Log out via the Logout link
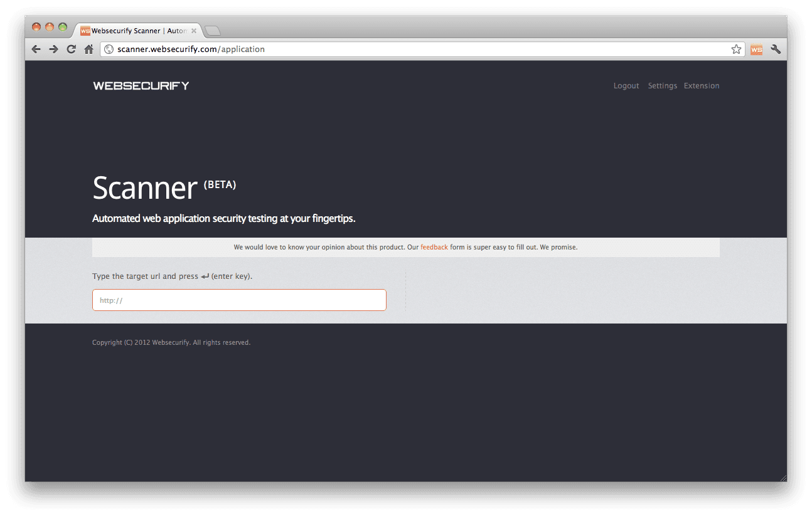The image size is (812, 516). pos(626,86)
